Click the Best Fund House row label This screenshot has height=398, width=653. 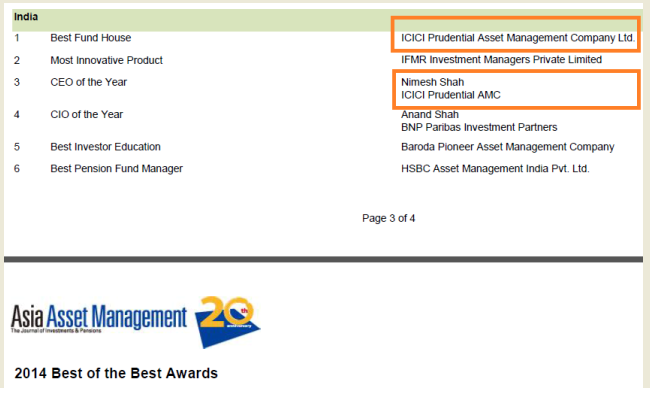tap(90, 38)
